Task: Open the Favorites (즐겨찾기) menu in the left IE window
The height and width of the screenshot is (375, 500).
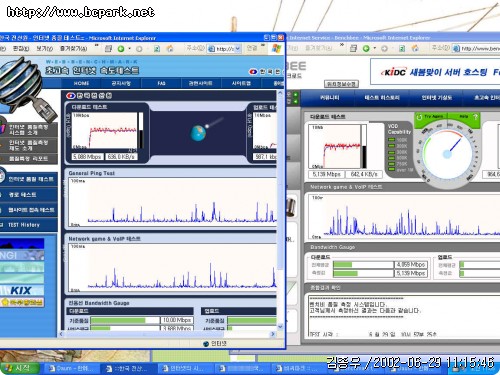Action: (73, 49)
